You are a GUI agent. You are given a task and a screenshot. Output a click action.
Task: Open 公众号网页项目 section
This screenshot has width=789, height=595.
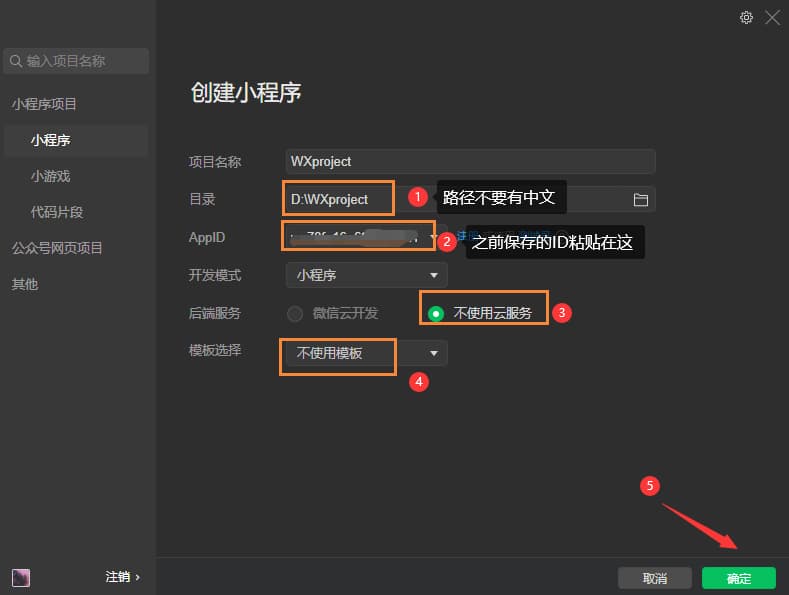(57, 248)
